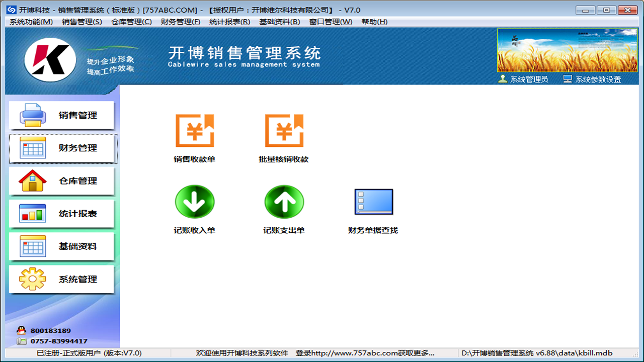The image size is (644, 362).
Task: Select 财务管理 in the sidebar
Action: pos(62,148)
